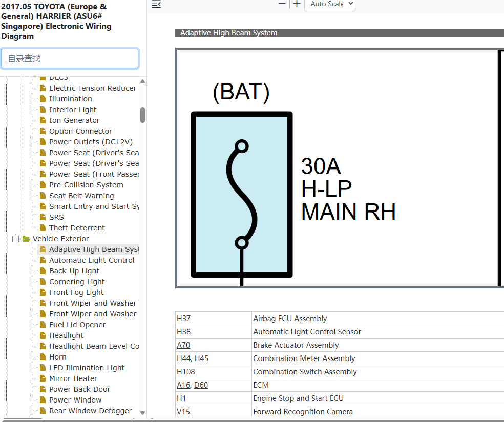Click the Smart Entry and Start page icon

(43, 206)
